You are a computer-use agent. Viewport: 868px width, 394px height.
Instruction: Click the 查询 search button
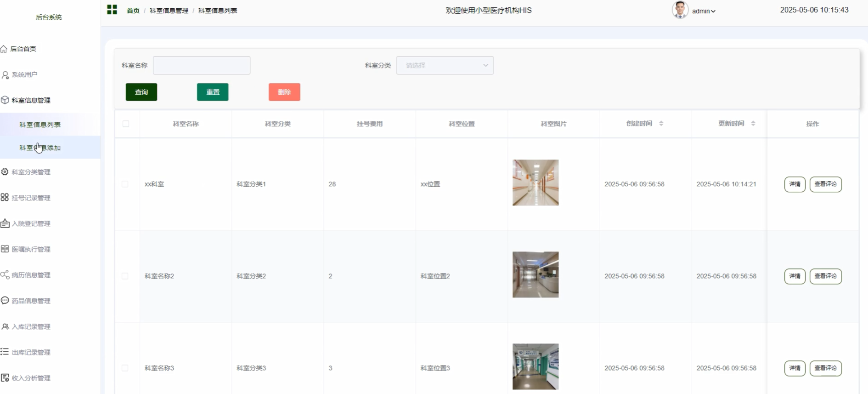tap(141, 92)
